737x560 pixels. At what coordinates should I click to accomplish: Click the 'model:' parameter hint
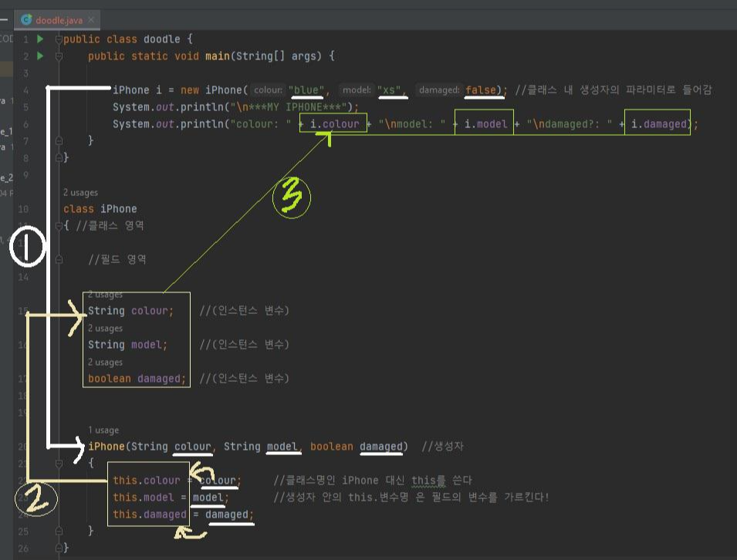357,89
